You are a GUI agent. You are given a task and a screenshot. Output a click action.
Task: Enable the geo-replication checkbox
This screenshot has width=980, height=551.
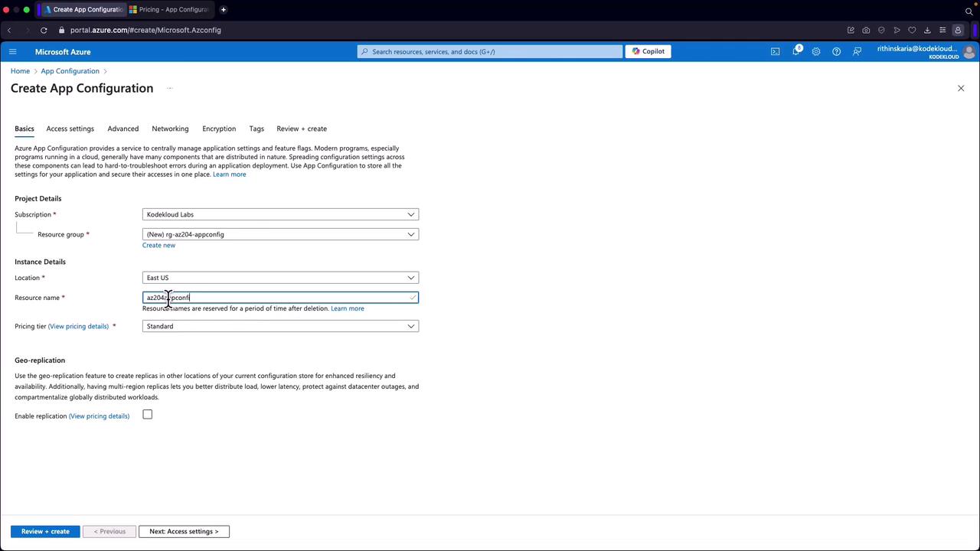(148, 415)
